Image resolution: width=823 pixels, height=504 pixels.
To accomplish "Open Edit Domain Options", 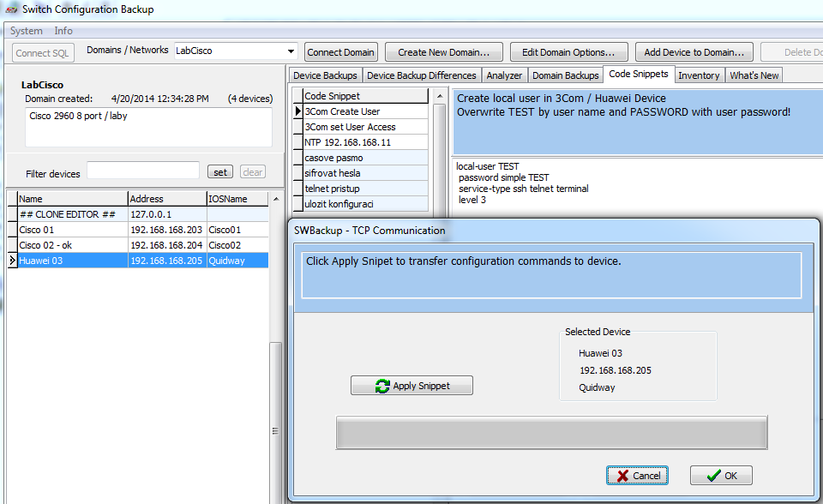I will [x=568, y=52].
